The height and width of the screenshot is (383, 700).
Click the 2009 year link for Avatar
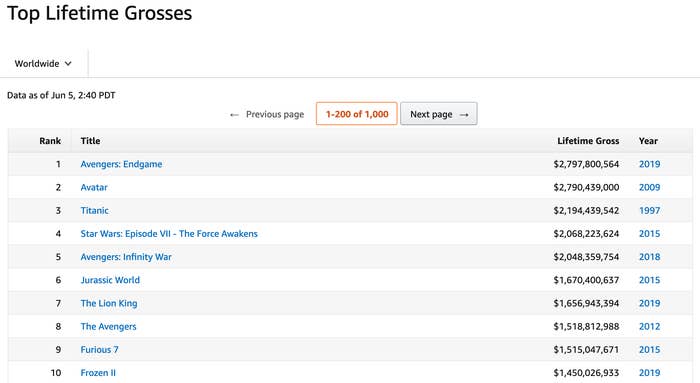[x=649, y=187]
